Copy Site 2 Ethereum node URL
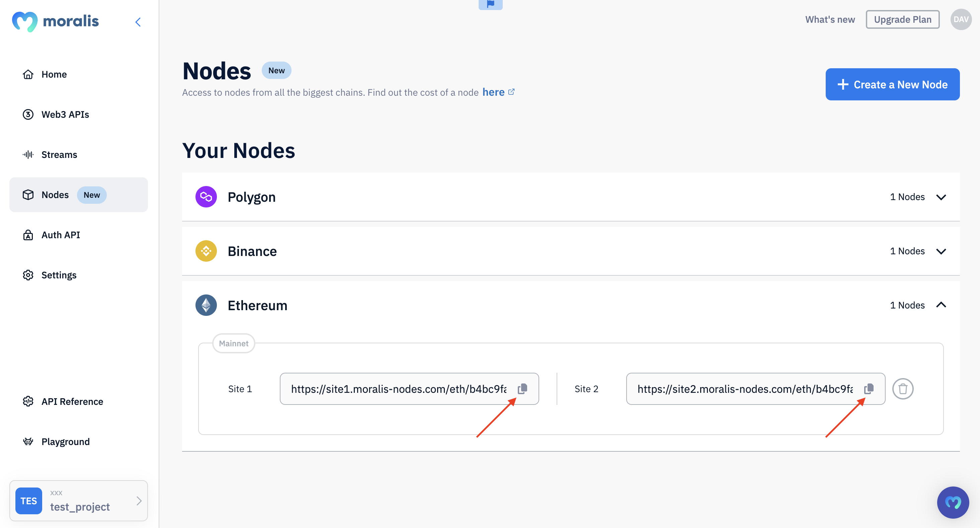Screen dimensions: 980x528 870,388
